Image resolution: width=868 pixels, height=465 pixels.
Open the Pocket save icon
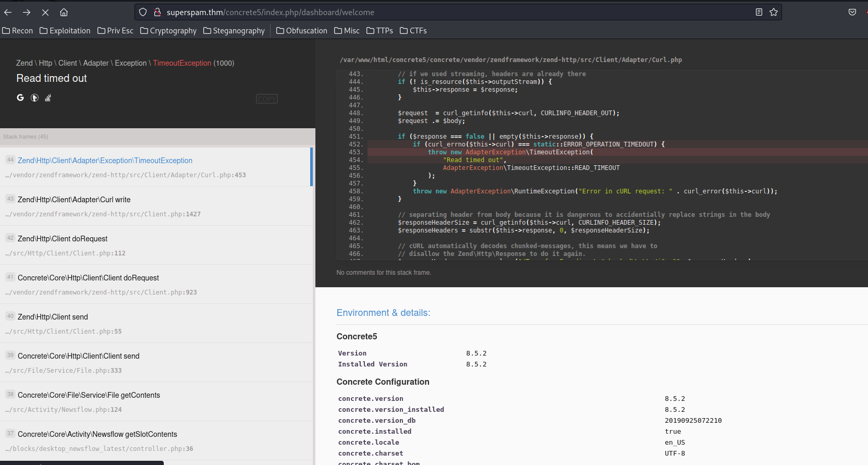tap(852, 12)
